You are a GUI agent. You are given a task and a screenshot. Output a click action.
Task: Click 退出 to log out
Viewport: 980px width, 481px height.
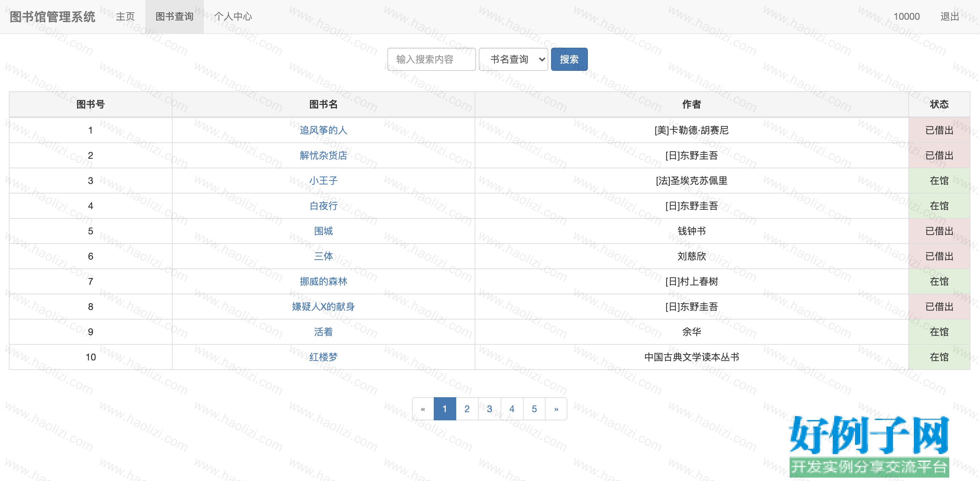(950, 17)
